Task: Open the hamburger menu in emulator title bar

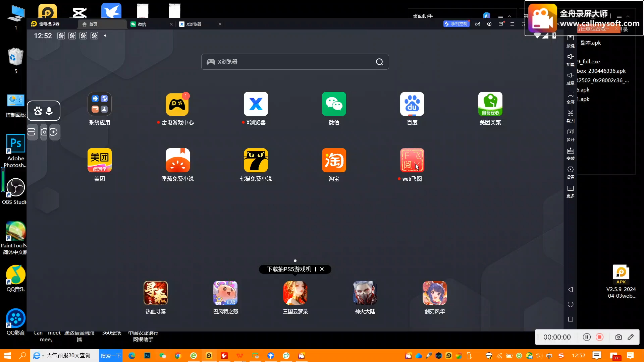Action: (512, 24)
